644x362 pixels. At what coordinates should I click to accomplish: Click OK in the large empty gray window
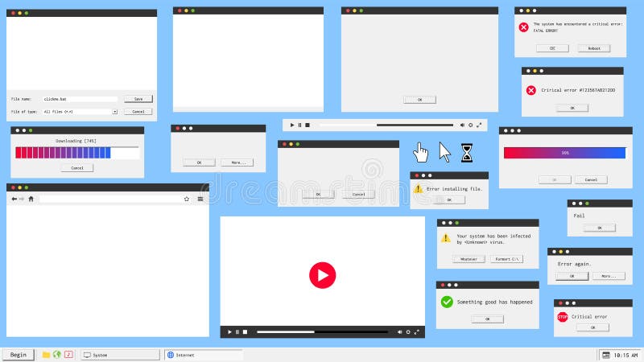[419, 100]
